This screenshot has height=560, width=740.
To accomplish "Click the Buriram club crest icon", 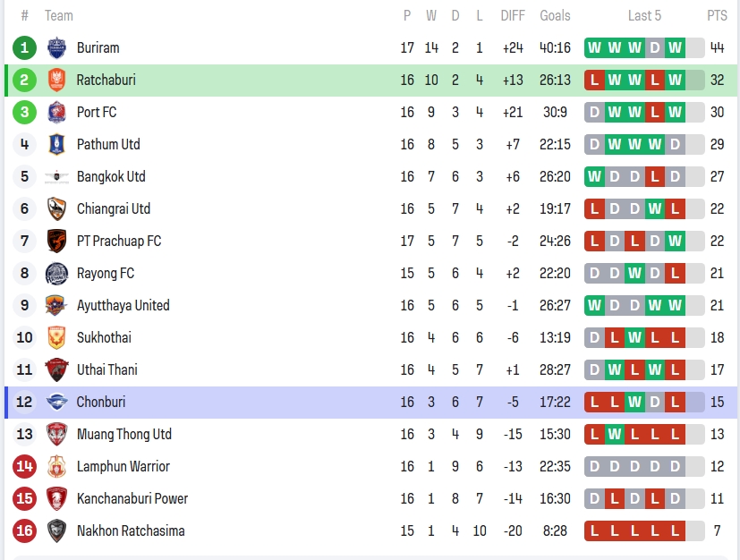I will click(56, 47).
